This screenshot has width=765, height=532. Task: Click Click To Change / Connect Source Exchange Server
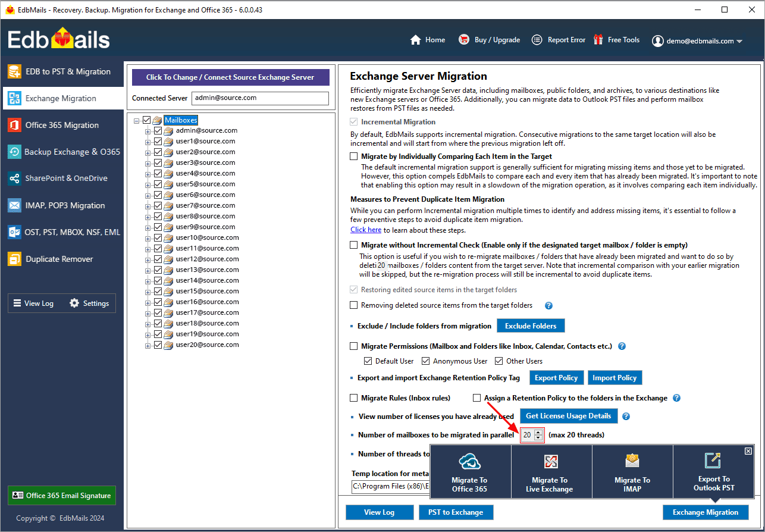point(230,77)
